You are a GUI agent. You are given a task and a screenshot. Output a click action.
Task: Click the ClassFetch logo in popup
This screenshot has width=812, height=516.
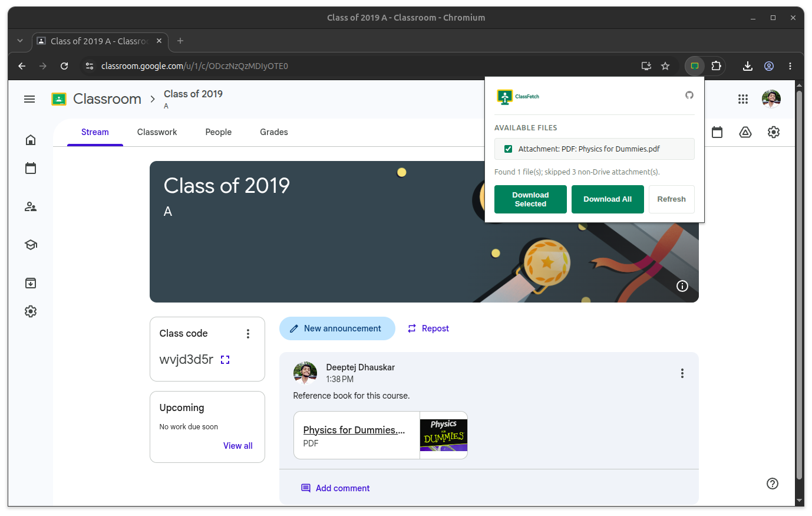click(519, 97)
